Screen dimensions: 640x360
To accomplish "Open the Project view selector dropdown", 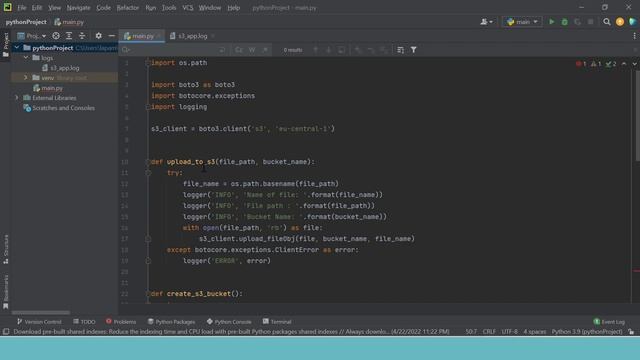I will point(32,36).
